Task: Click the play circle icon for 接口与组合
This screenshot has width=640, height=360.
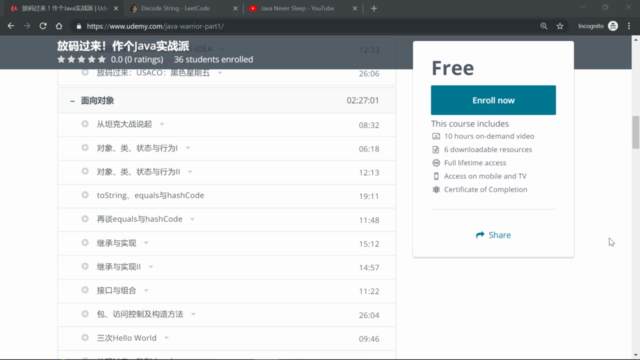Action: tap(85, 290)
